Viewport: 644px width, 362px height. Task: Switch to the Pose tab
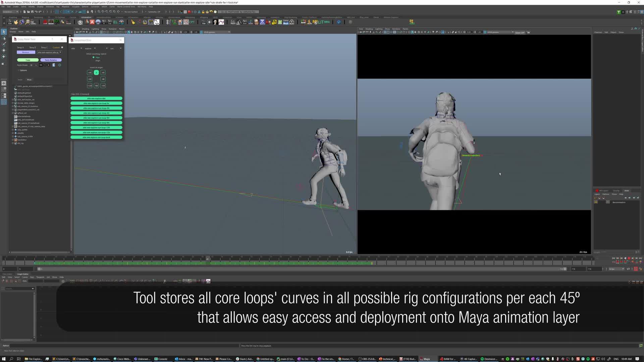tap(29, 80)
